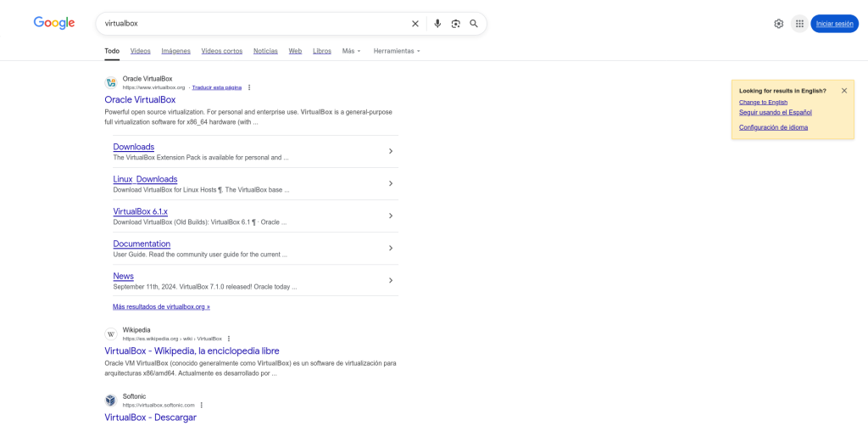Expand the Más dropdown menu

[351, 51]
